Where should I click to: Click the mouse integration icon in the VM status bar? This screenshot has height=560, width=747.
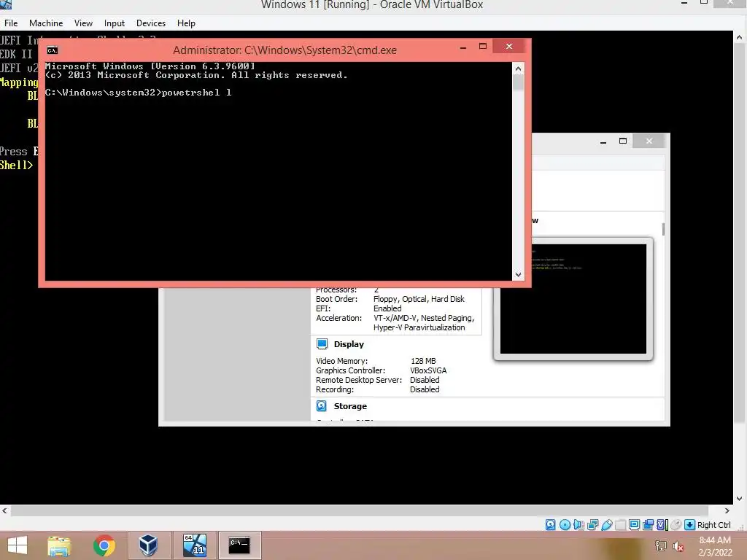pos(676,525)
